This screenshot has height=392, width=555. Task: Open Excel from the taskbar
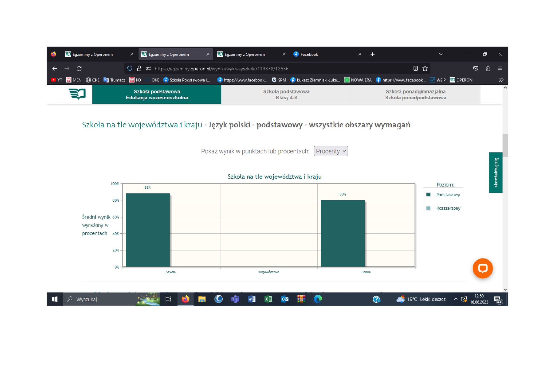pyautogui.click(x=268, y=299)
